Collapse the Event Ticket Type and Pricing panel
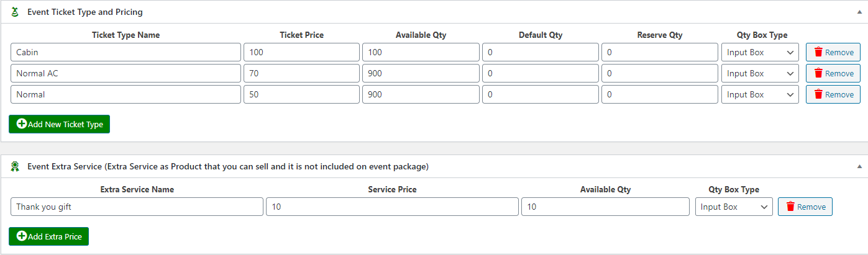This screenshot has height=255, width=868. [860, 12]
